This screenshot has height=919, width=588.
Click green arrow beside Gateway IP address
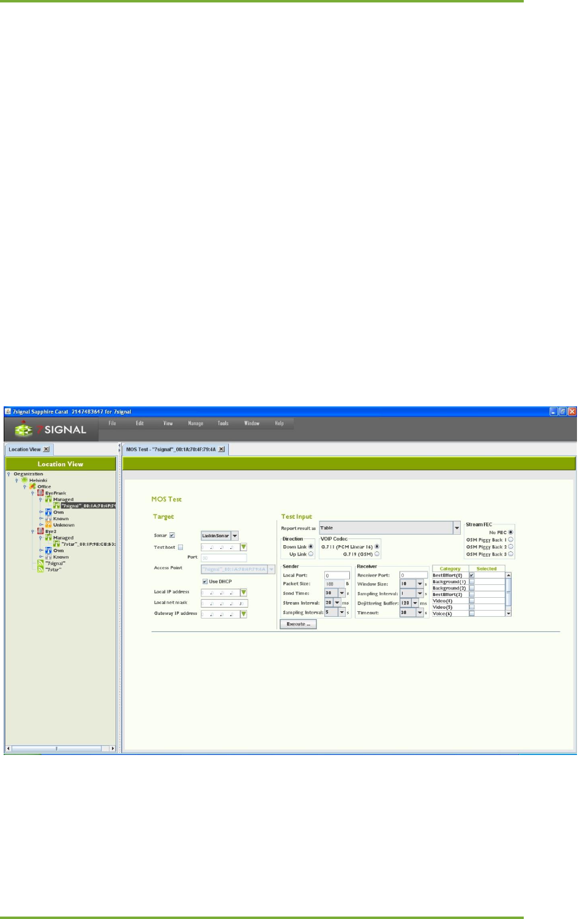244,614
